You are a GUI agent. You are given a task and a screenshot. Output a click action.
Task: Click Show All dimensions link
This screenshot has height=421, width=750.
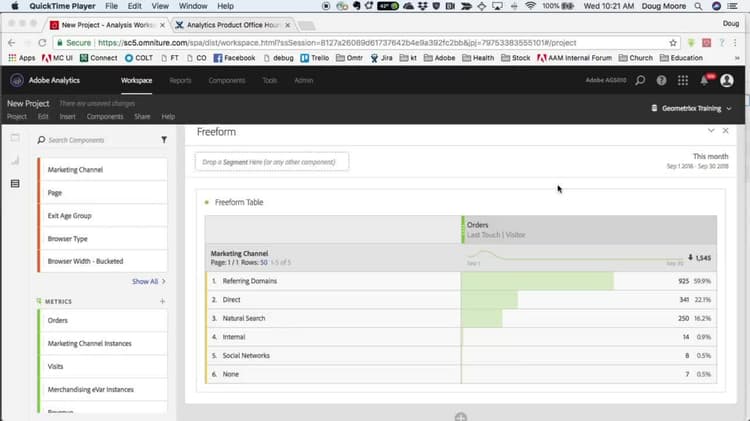(x=149, y=281)
